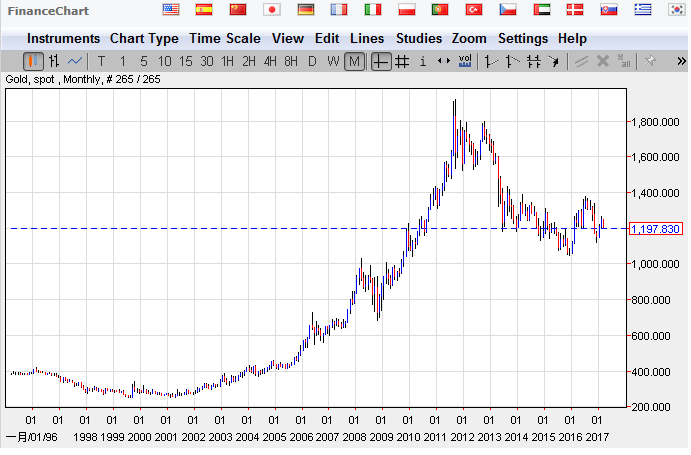691x455 pixels.
Task: Click the delete line X icon
Action: [x=602, y=61]
